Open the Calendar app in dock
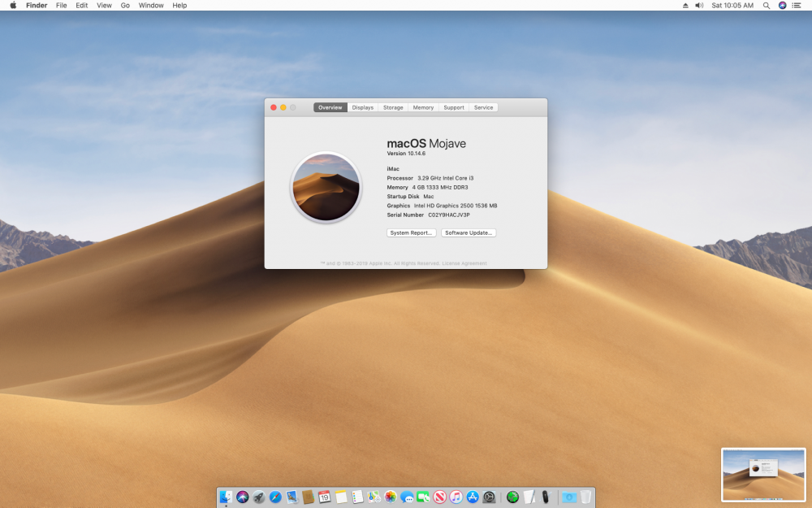Image resolution: width=812 pixels, height=508 pixels. (324, 497)
